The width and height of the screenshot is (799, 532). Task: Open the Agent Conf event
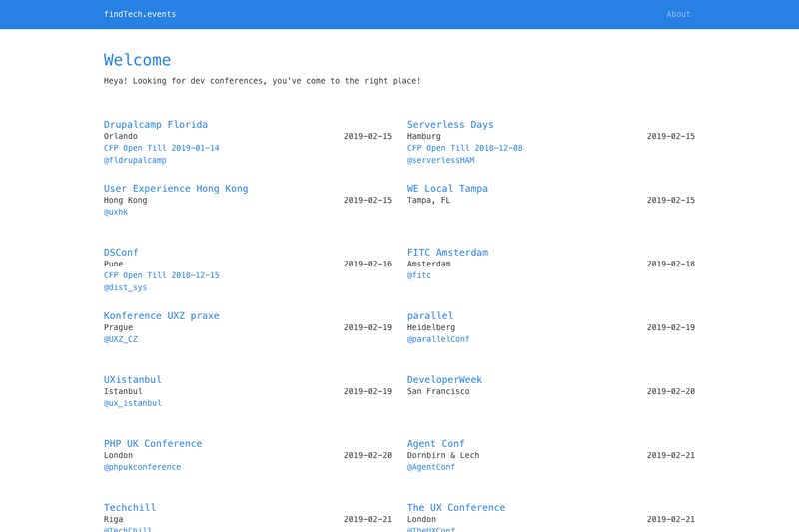(435, 444)
